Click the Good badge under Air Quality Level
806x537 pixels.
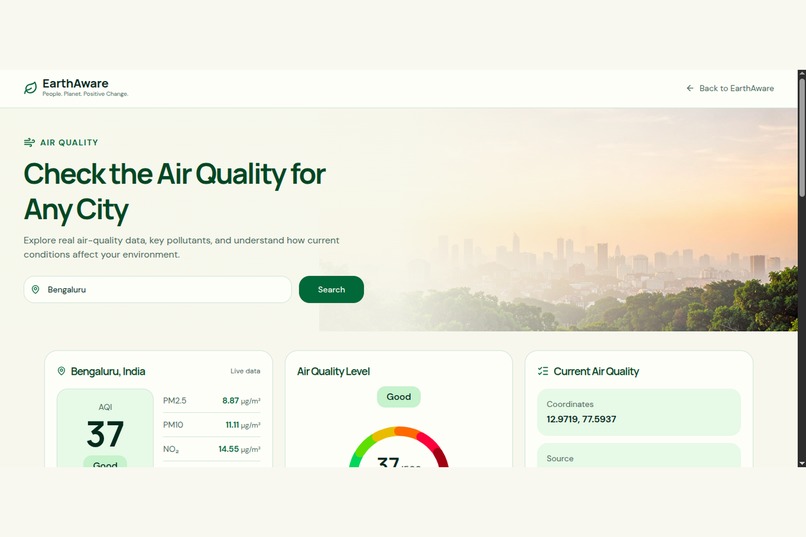(x=398, y=397)
